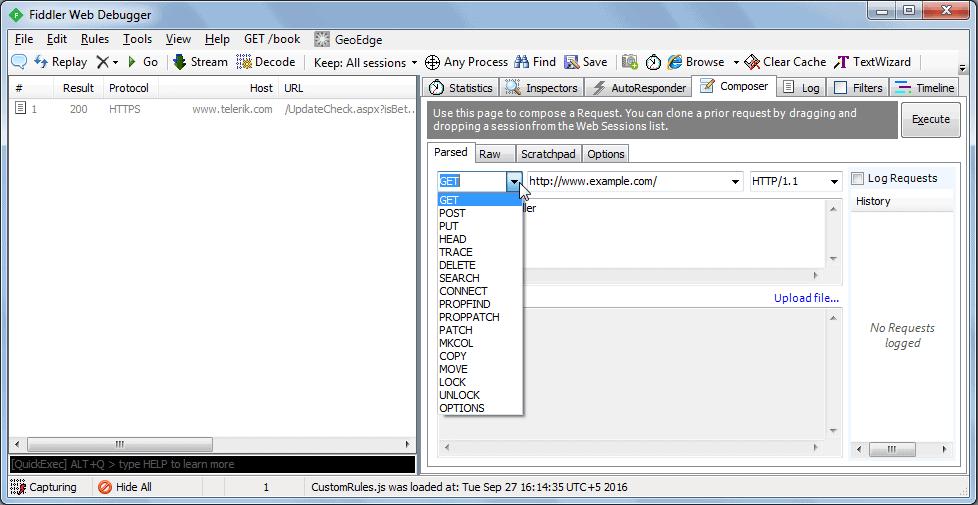Screen dimensions: 978x505
Task: Enable the Log Requests checkbox
Action: 858,179
